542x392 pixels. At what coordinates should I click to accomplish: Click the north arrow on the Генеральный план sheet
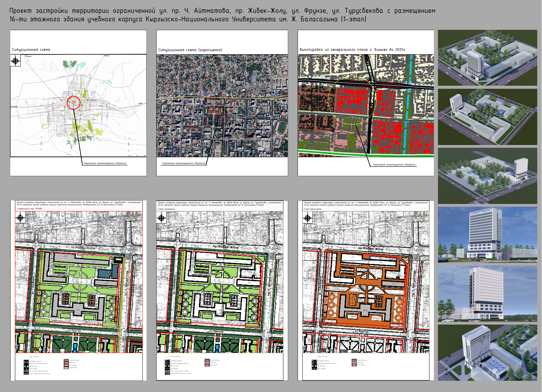(x=20, y=218)
